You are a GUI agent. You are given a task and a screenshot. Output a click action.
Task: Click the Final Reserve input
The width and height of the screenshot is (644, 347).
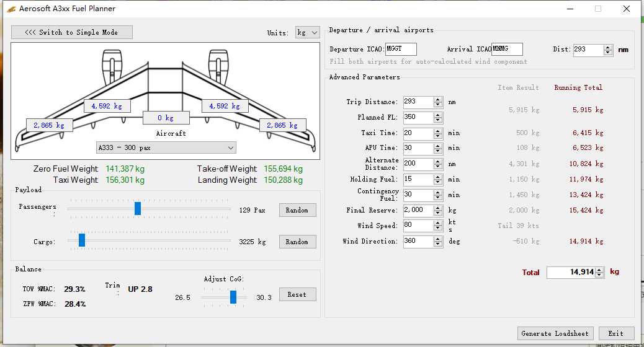(x=418, y=210)
